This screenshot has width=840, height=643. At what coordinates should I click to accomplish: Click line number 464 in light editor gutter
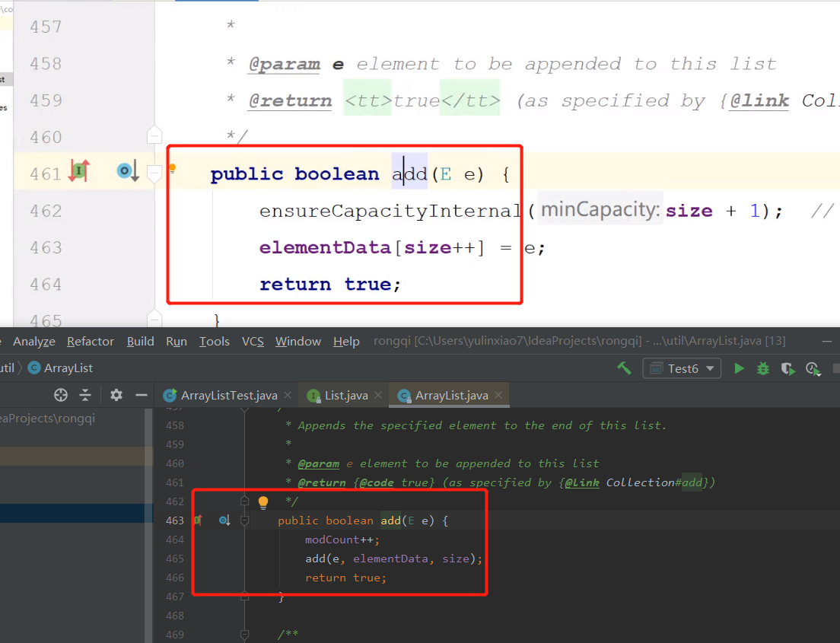point(46,284)
